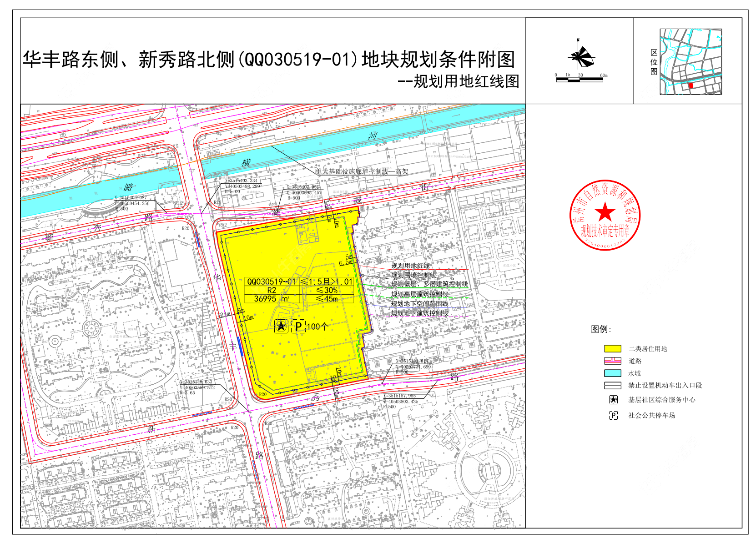Click the P parking symbol inside the yellow parcel
Image resolution: width=756 pixels, height=538 pixels.
pyautogui.click(x=298, y=326)
